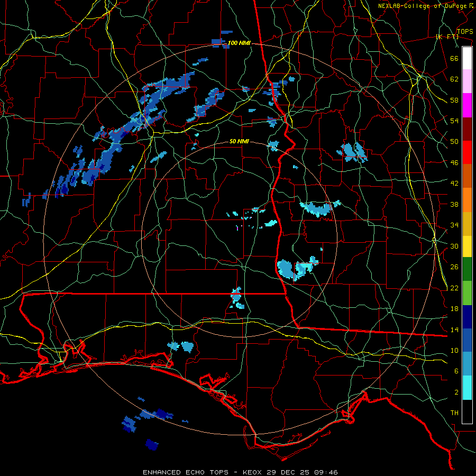Select the 46 legend value
The image size is (476, 476).
pyautogui.click(x=454, y=163)
